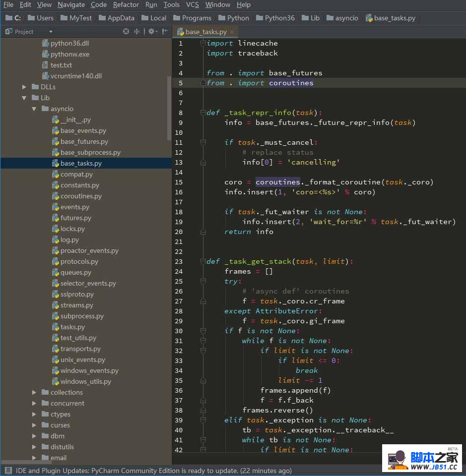The width and height of the screenshot is (466, 476).
Task: Open the Help menu
Action: point(243,5)
